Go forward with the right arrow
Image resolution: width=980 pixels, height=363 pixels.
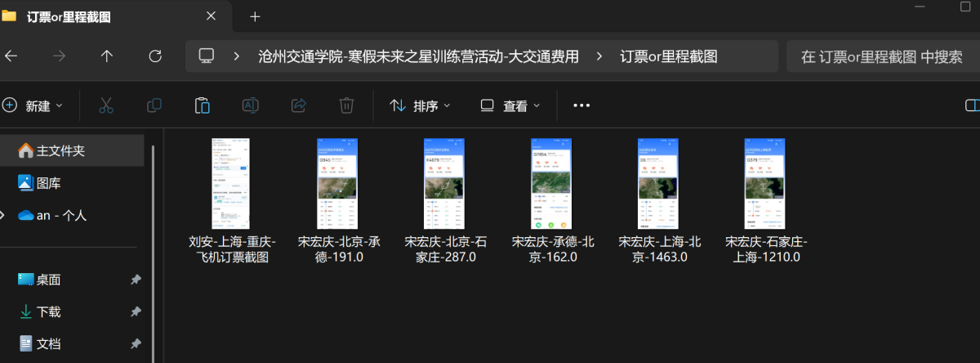point(59,56)
